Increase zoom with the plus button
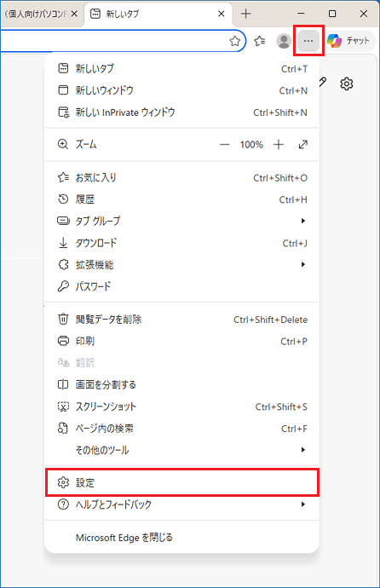 tap(279, 144)
